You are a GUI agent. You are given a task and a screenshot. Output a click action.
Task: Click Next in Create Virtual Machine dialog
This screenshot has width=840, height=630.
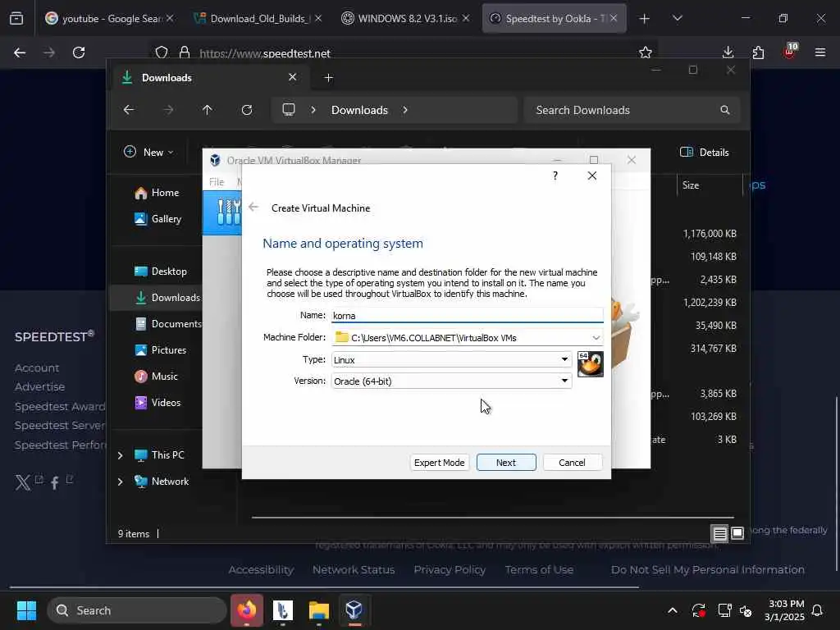point(505,463)
